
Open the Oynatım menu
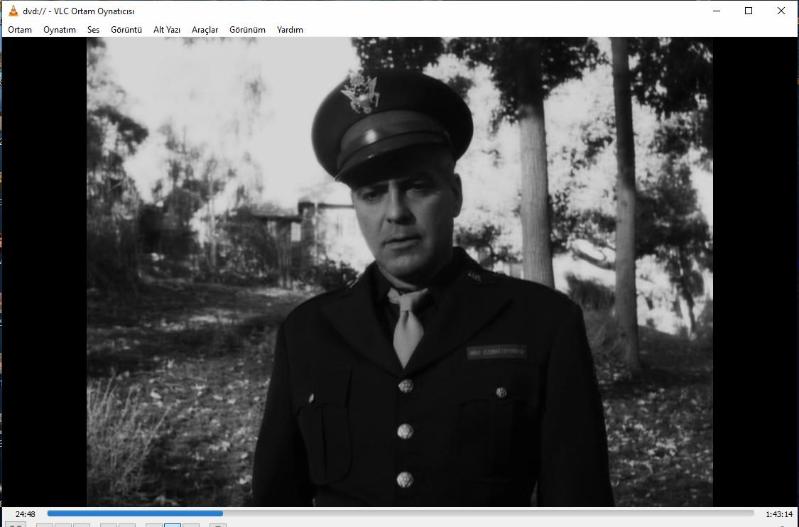pos(59,30)
